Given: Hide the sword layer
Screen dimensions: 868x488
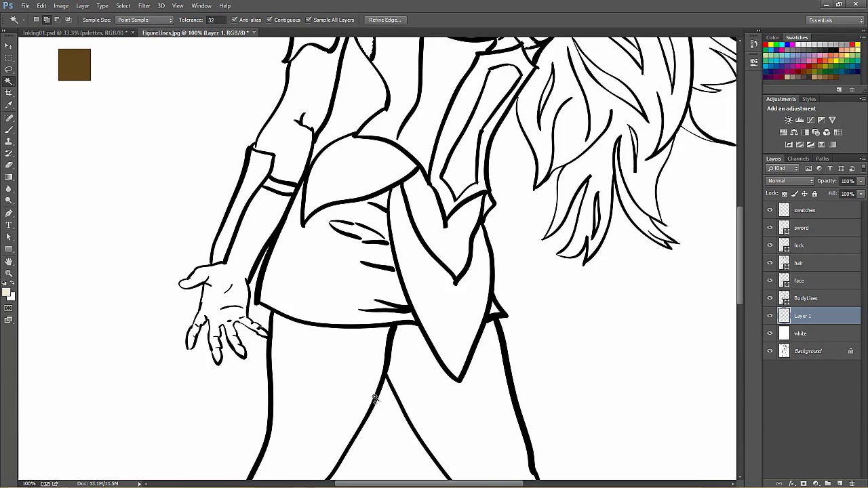Looking at the screenshot, I should coord(770,228).
